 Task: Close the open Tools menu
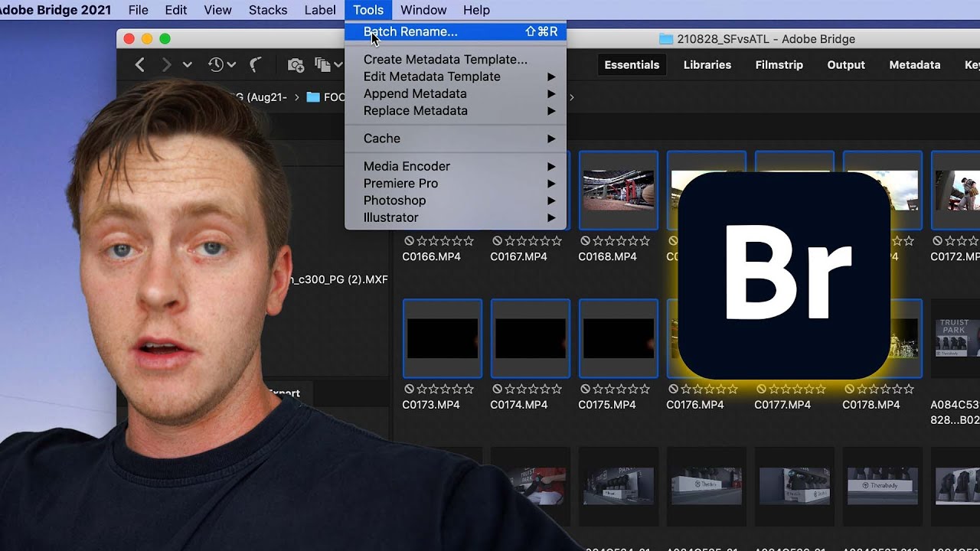[x=368, y=10]
